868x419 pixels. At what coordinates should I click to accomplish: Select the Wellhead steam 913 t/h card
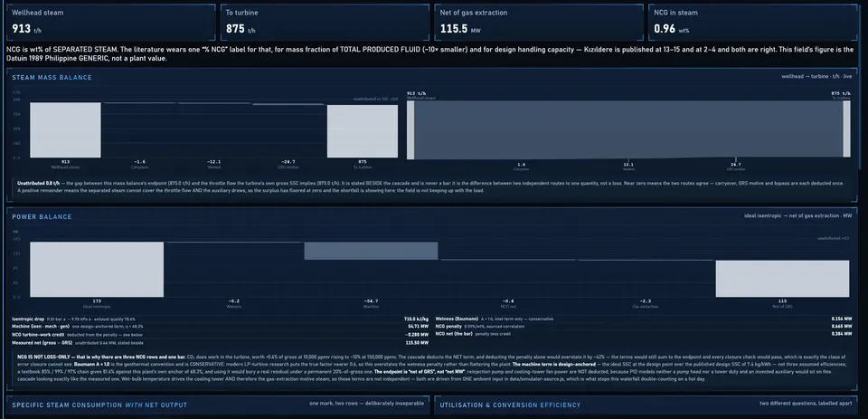(110, 22)
